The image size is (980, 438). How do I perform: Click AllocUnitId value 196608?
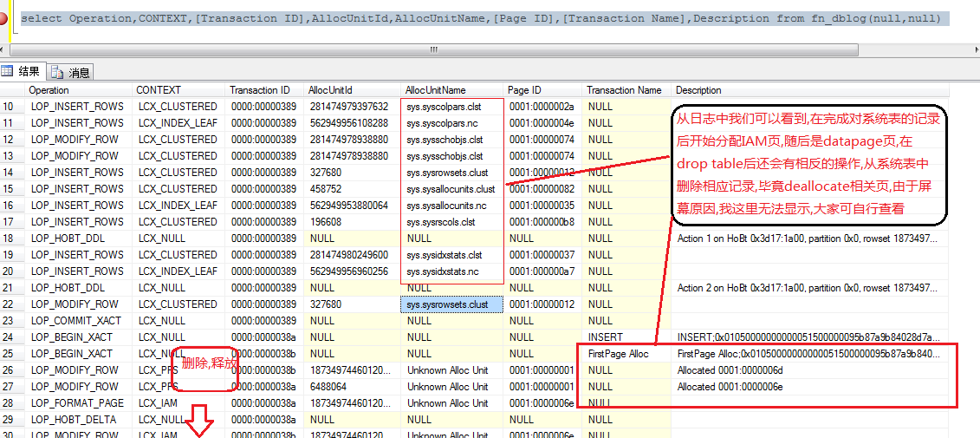[x=325, y=221]
